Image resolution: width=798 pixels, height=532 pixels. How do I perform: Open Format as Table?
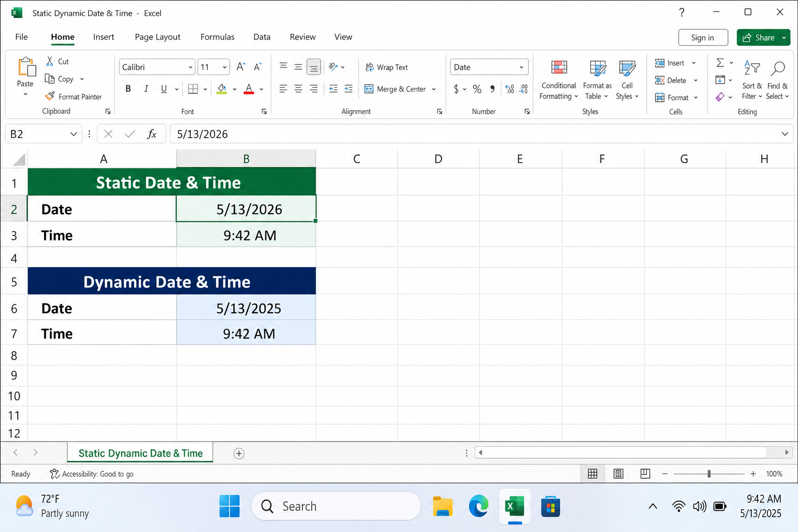(x=597, y=80)
